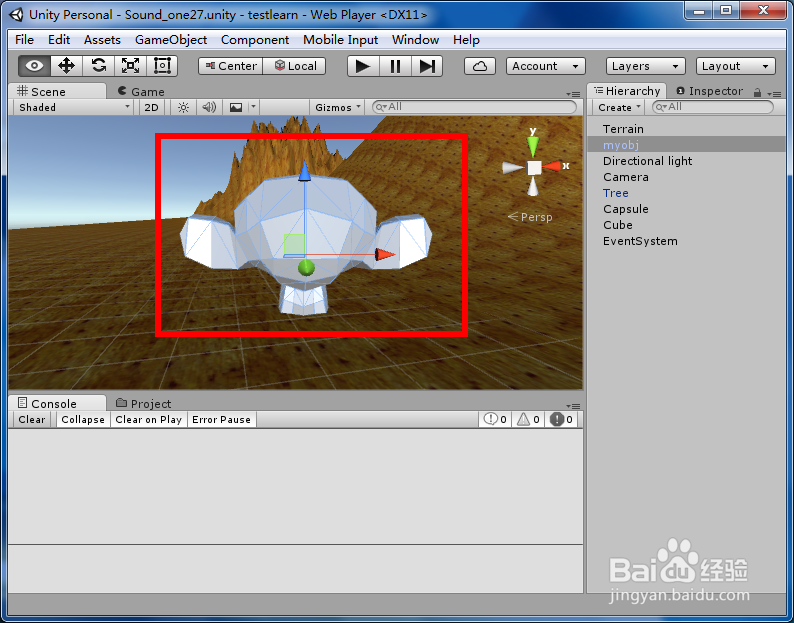Click the Hierarchy search field
The height and width of the screenshot is (623, 794).
(x=712, y=107)
